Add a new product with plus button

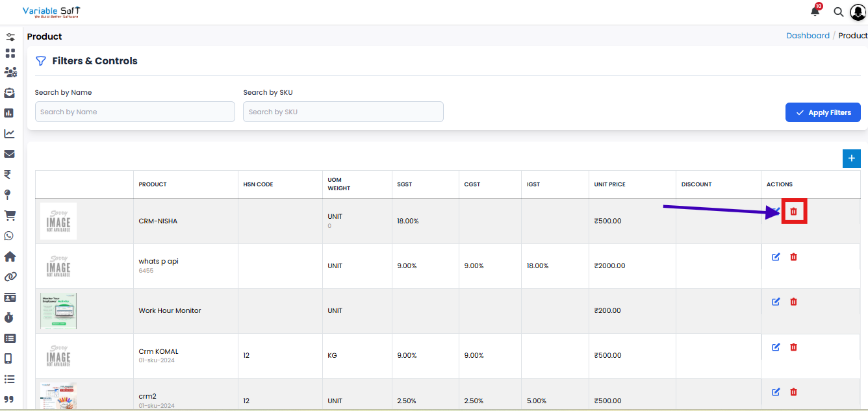coord(851,158)
